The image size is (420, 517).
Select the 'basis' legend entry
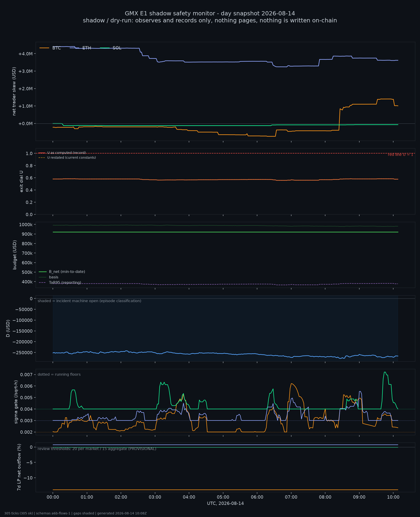pyautogui.click(x=54, y=277)
